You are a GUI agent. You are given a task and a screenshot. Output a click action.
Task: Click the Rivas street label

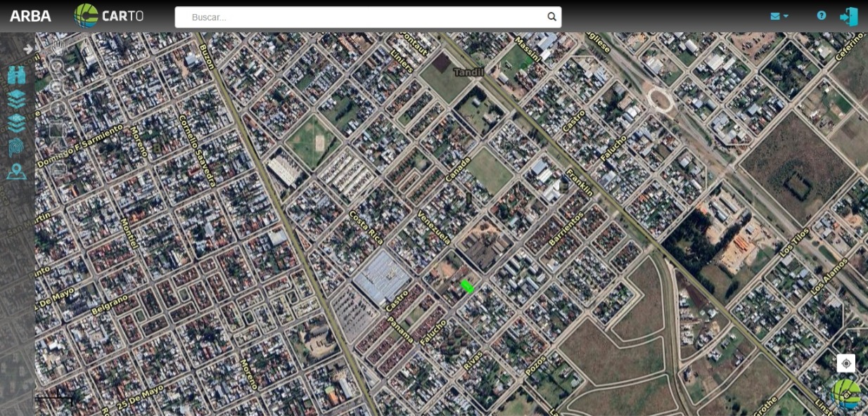(x=473, y=360)
